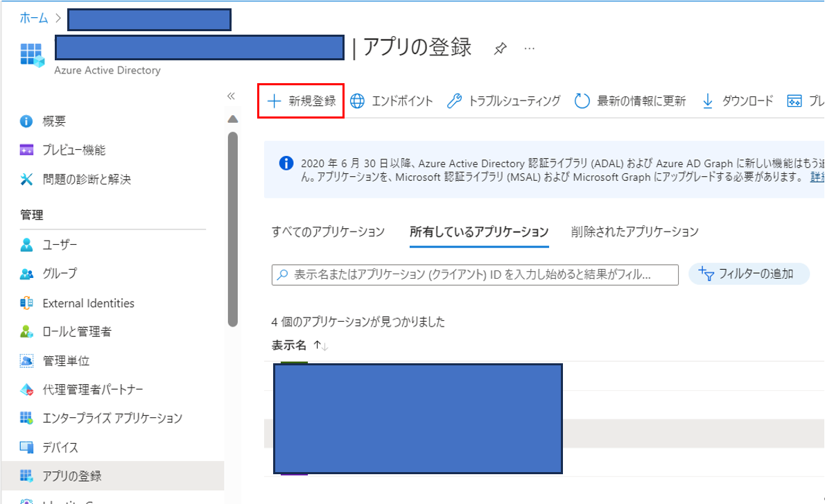This screenshot has height=504, width=825.
Task: Click the トラブルシューティング button
Action: pos(503,101)
